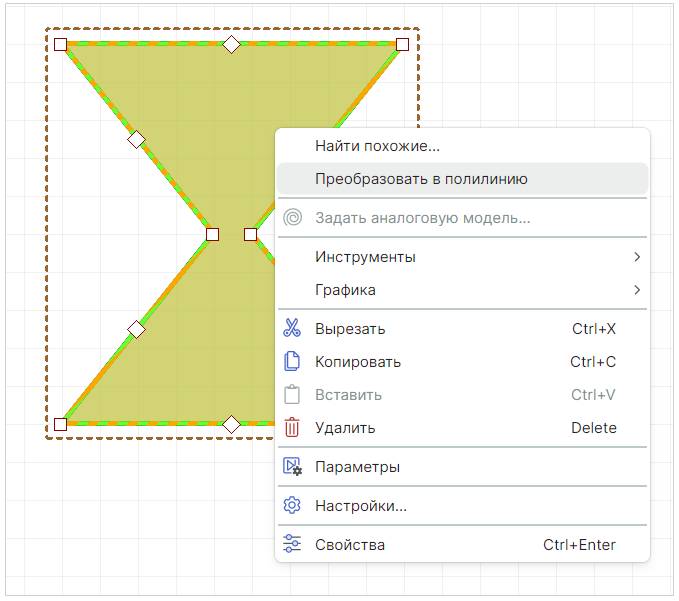
Task: Open the 'Графика' submenu
Action: click(462, 290)
